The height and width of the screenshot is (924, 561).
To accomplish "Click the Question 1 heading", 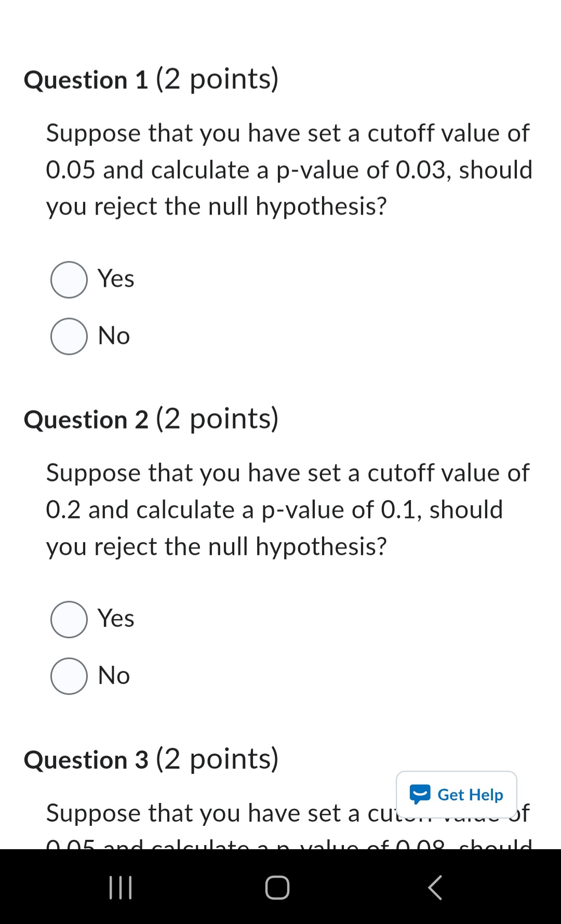I will 151,79.
